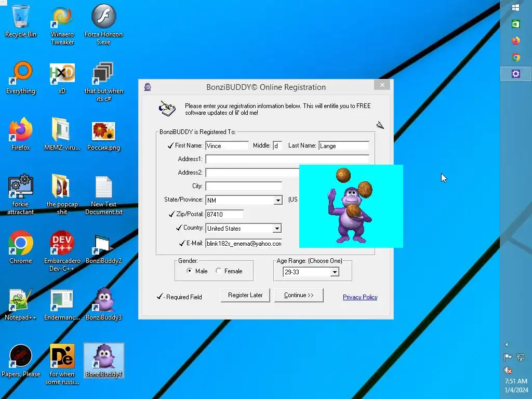Open the Privacy Policy link
This screenshot has width=532, height=399.
[360, 297]
